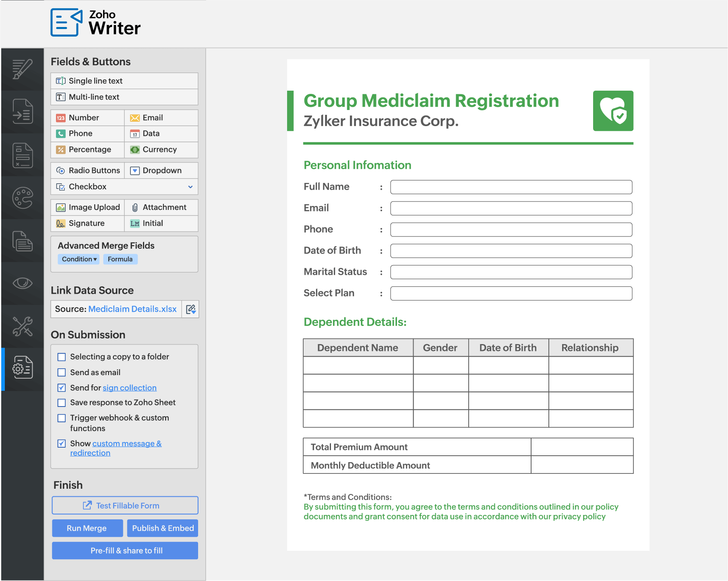Image resolution: width=728 pixels, height=581 pixels.
Task: Open Mediclaim Details.xlsx source link
Action: tap(132, 309)
